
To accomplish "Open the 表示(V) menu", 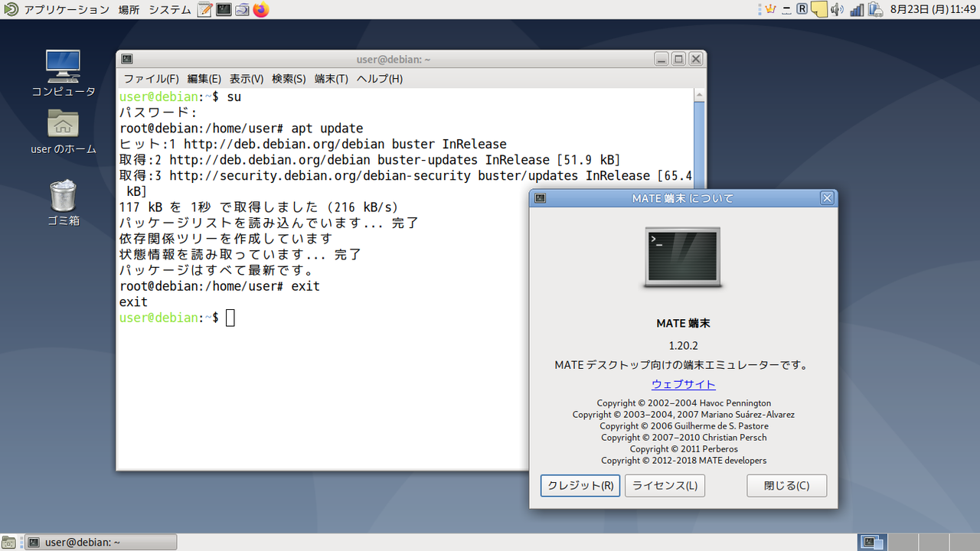I will (x=247, y=79).
